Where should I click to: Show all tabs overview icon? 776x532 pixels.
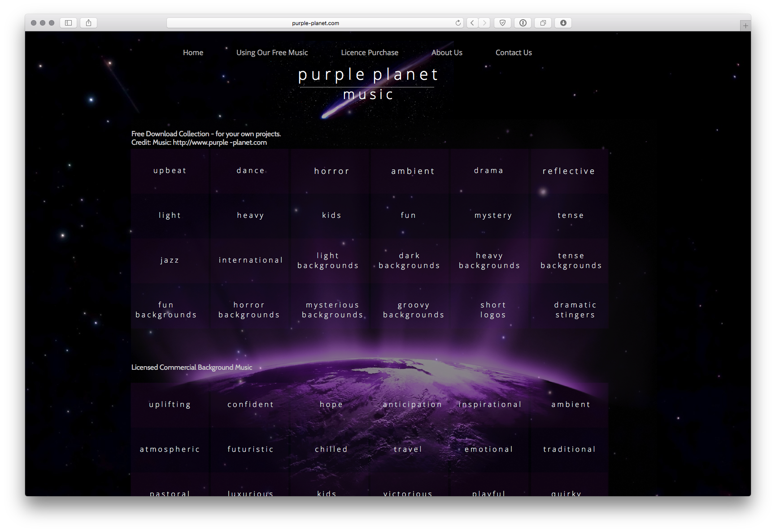pos(543,23)
